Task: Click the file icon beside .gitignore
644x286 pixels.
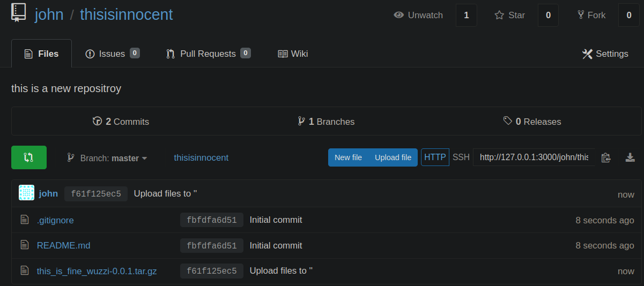Action: pos(24,220)
